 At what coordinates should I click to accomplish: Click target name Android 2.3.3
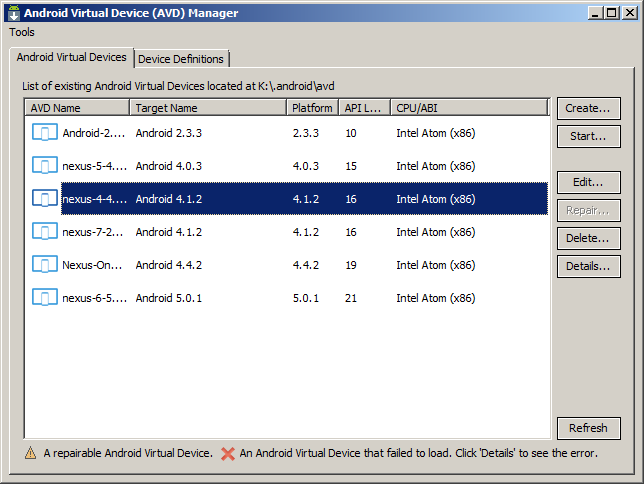click(x=169, y=133)
